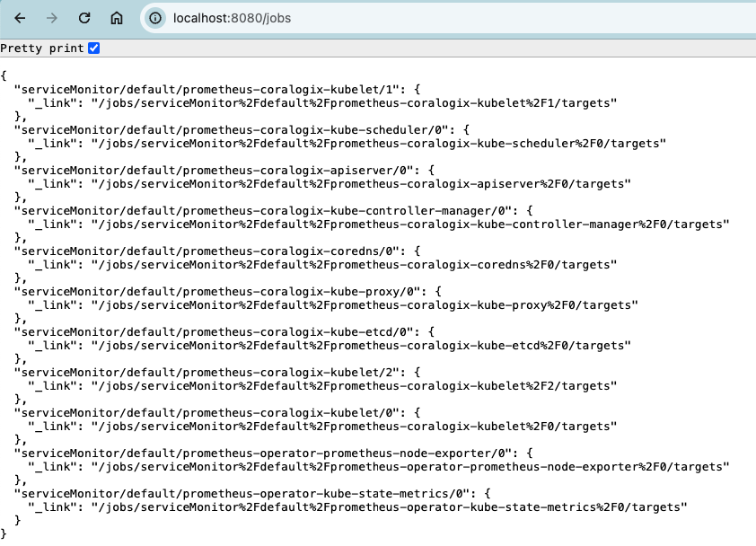Select the node-exporter%2F0/targets link value

click(x=410, y=468)
